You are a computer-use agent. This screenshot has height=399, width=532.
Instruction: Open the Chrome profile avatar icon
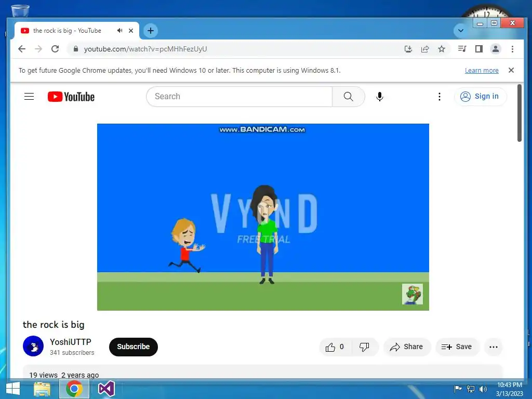coord(495,49)
